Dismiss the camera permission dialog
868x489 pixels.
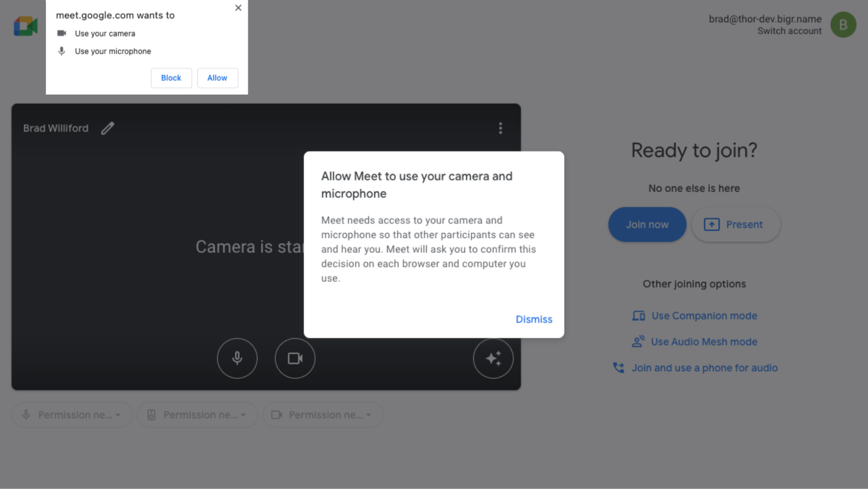(533, 319)
